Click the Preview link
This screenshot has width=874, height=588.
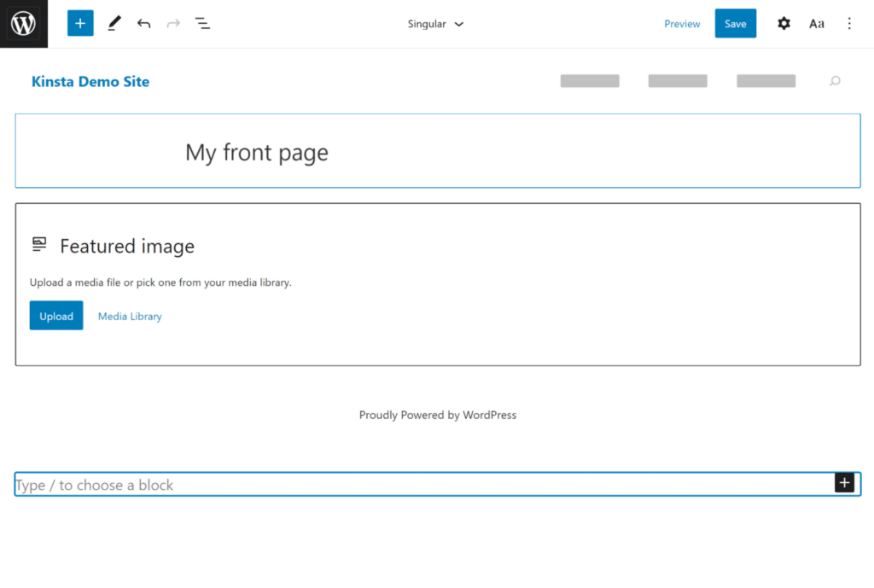682,24
